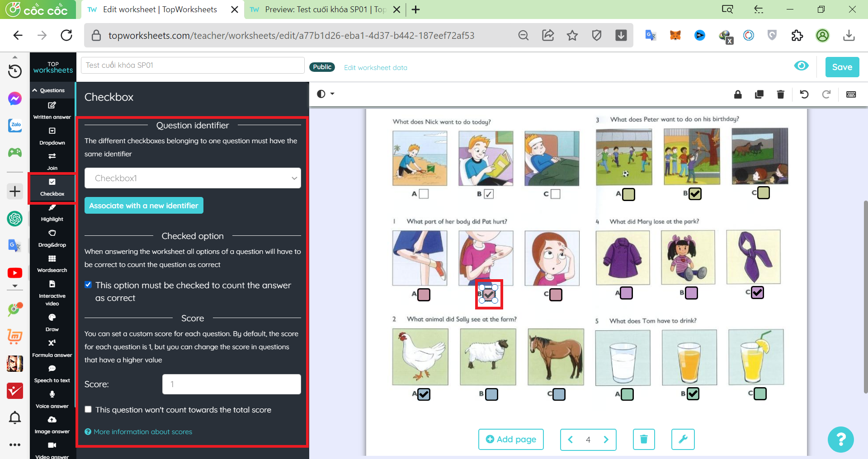Uncheck 'This option must be checked' checkbox
This screenshot has height=459, width=868.
click(89, 285)
